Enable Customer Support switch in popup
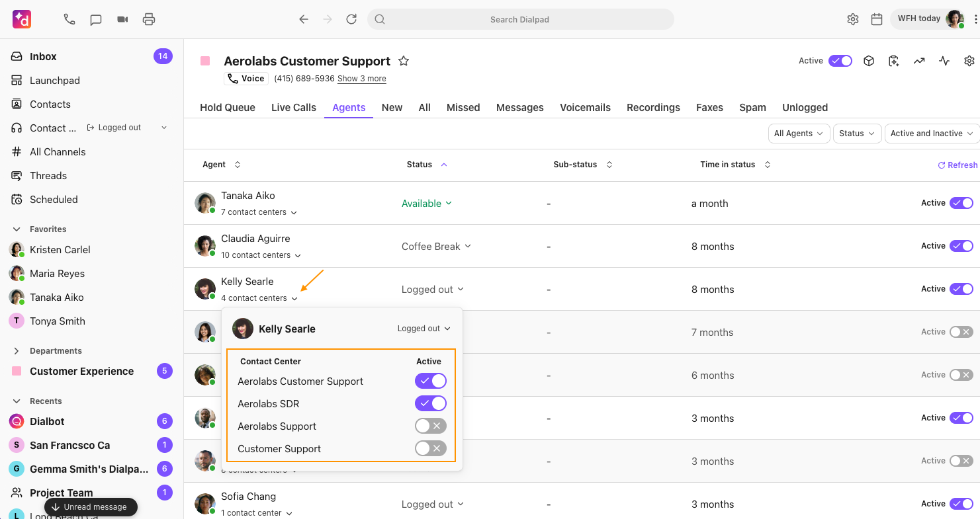 pyautogui.click(x=431, y=448)
